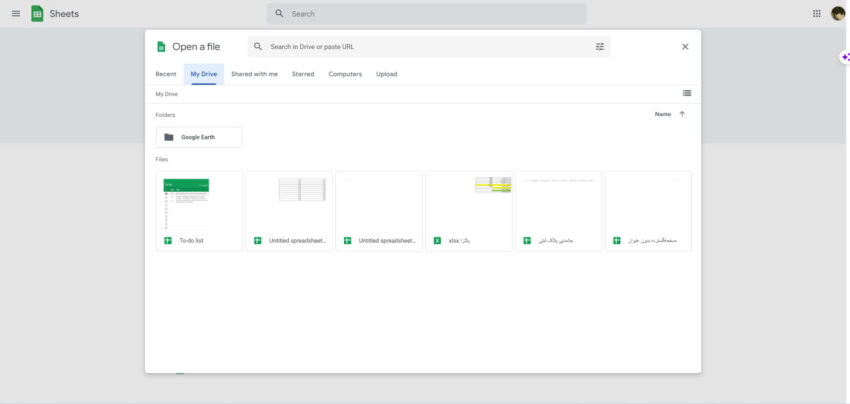Click the xlsx file name label
The image size is (850, 404).
(459, 241)
